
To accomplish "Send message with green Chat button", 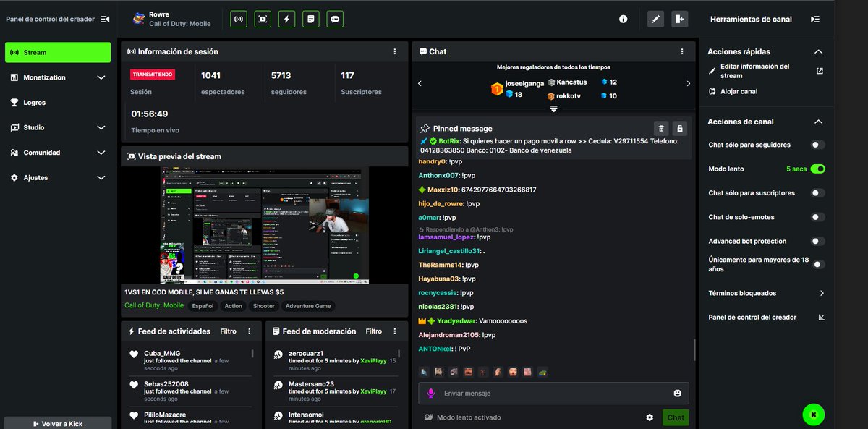I will 676,417.
